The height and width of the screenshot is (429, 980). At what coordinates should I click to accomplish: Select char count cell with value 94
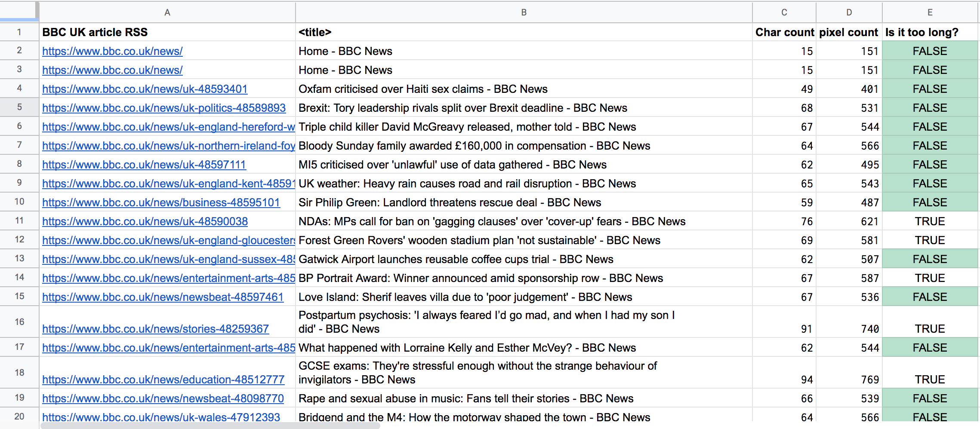coord(784,372)
